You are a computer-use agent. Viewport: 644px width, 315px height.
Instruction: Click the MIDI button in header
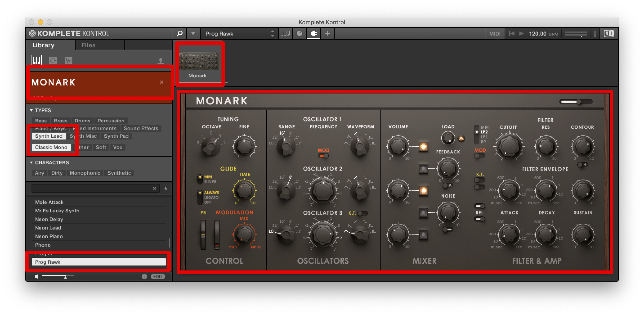click(494, 34)
